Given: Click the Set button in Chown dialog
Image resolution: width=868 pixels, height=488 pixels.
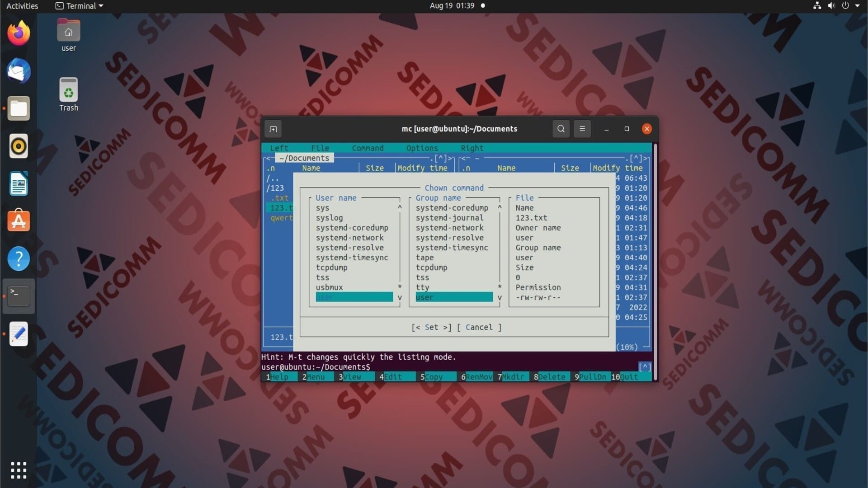Looking at the screenshot, I should (431, 327).
